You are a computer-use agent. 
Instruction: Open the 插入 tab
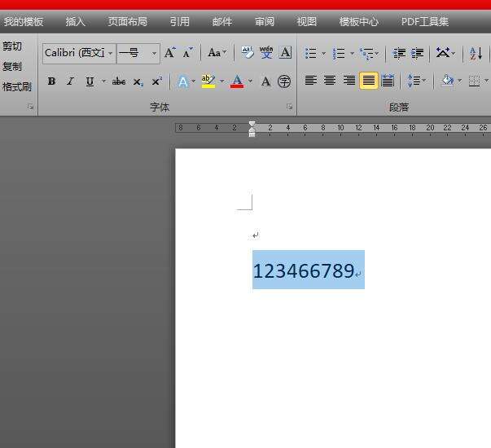76,22
